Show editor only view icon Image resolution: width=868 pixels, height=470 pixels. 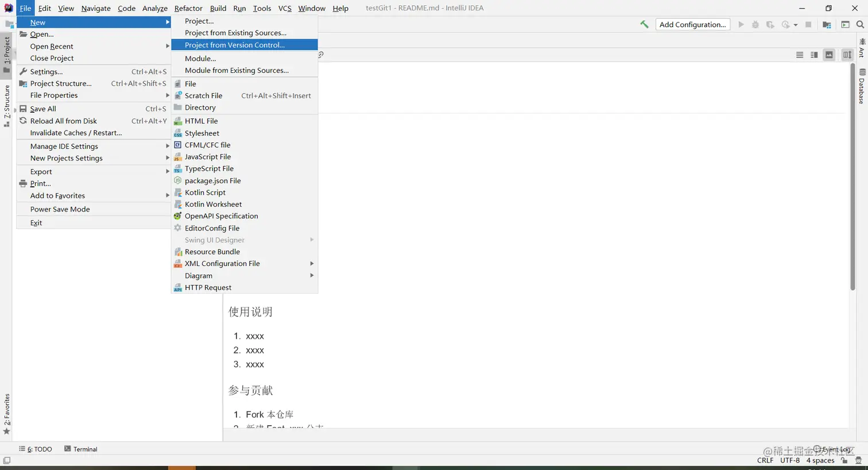[x=800, y=55]
